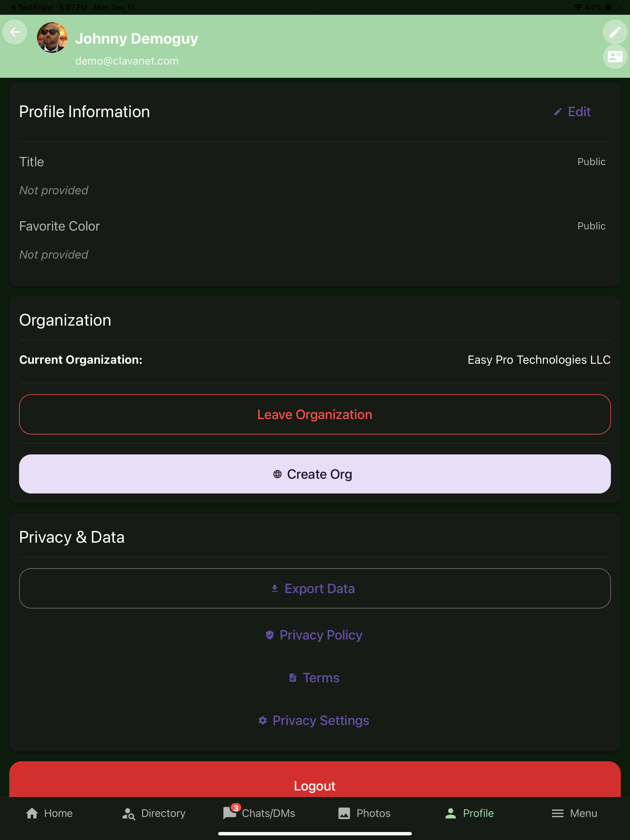Viewport: 630px width, 840px height.
Task: Tap the back arrow icon
Action: coord(15,32)
